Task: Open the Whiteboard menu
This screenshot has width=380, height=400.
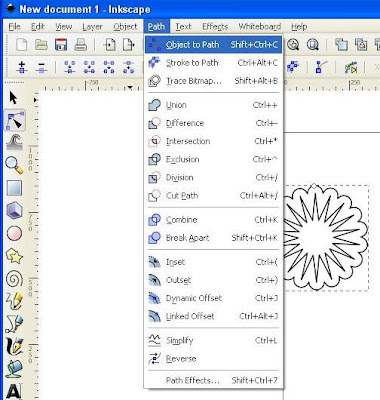Action: coord(260,27)
